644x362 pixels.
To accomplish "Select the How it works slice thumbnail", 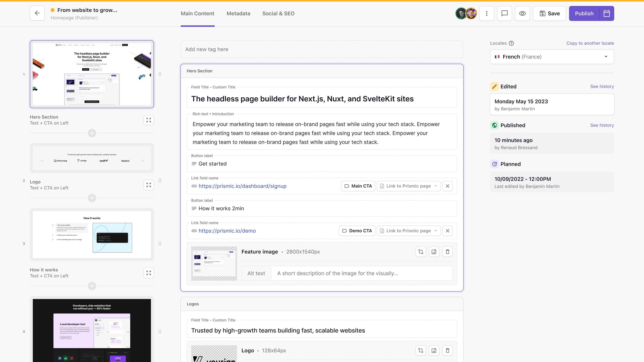I will [x=92, y=234].
